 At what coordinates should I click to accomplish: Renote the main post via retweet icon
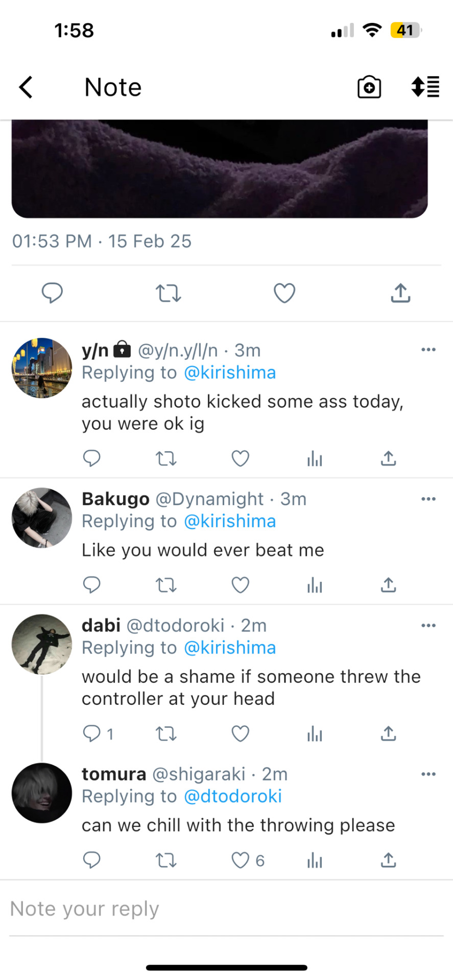[x=168, y=293]
